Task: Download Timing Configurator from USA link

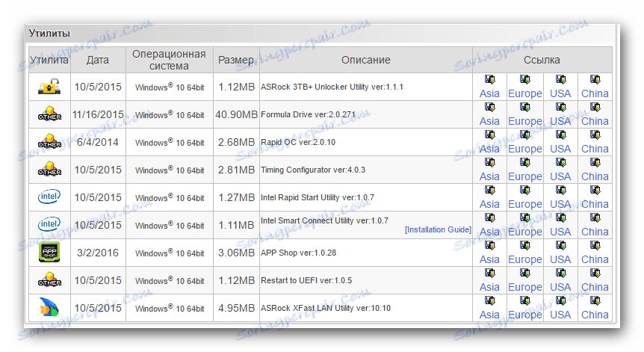Action: tap(560, 176)
